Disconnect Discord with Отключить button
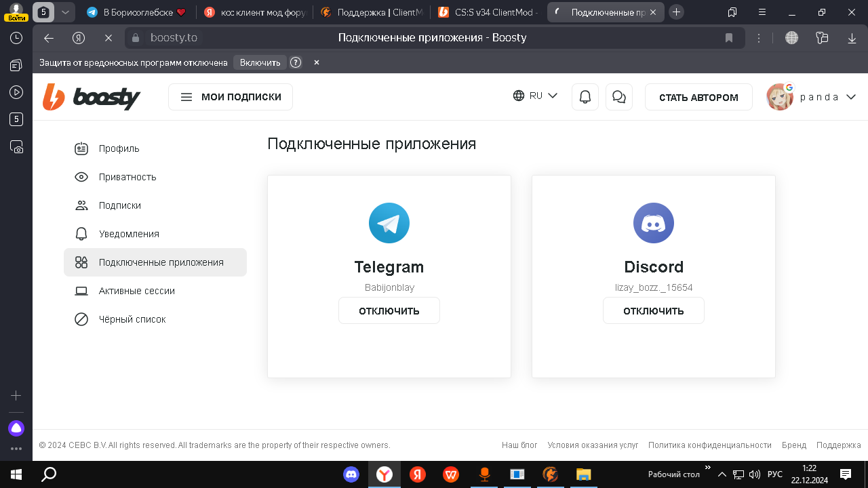Viewport: 868px width, 488px height. 653,311
